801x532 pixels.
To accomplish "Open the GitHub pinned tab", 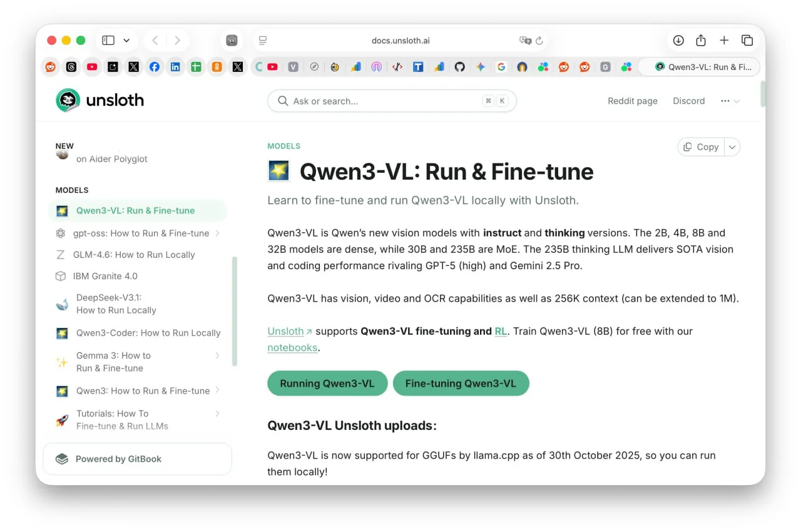I will pyautogui.click(x=460, y=67).
